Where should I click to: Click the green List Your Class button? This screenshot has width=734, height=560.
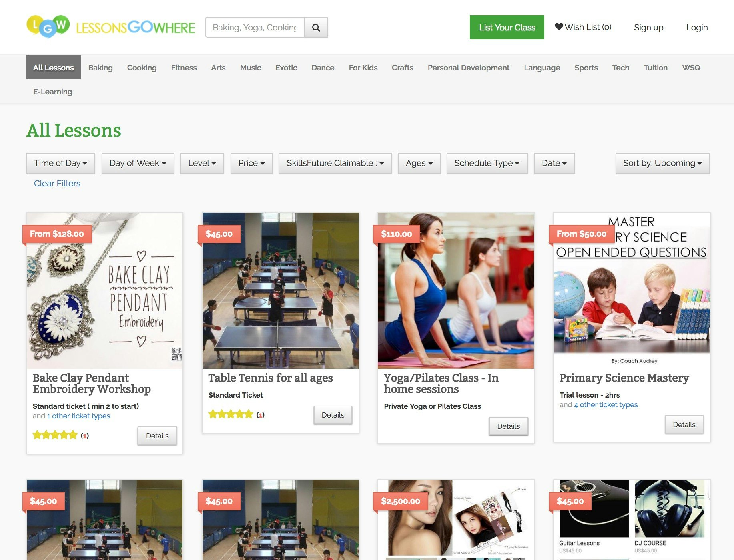507,27
